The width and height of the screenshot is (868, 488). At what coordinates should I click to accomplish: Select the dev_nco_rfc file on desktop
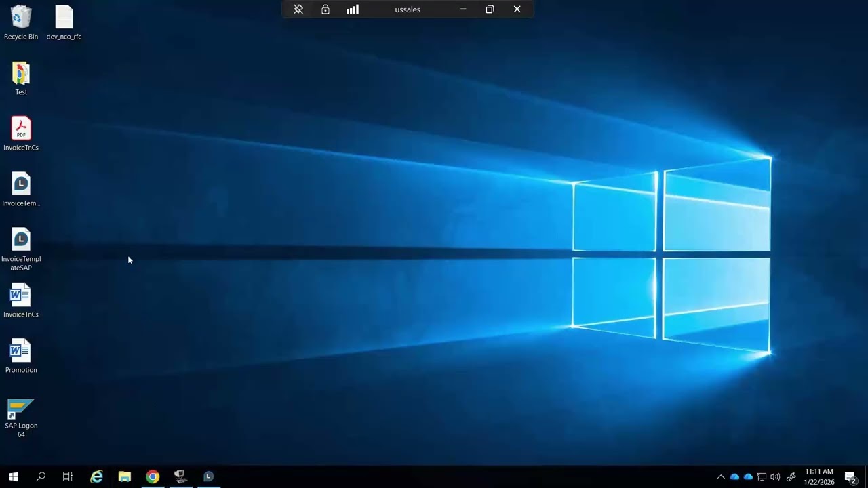(x=64, y=22)
